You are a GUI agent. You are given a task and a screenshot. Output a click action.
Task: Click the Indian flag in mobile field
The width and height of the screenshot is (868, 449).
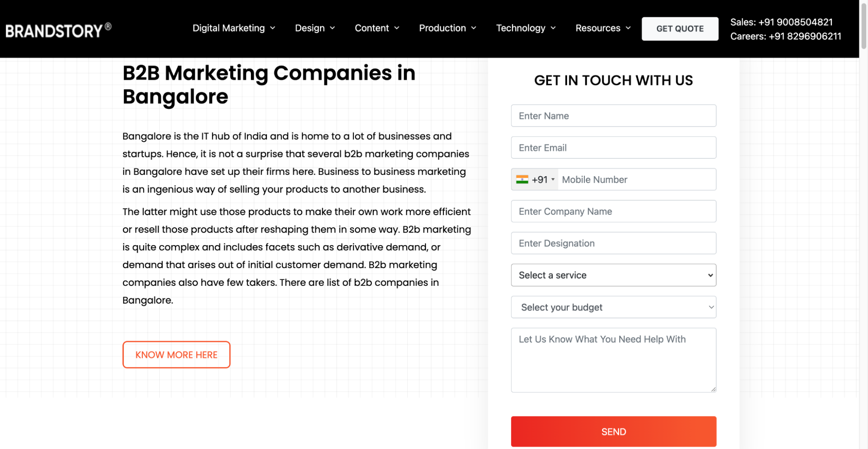tap(522, 179)
